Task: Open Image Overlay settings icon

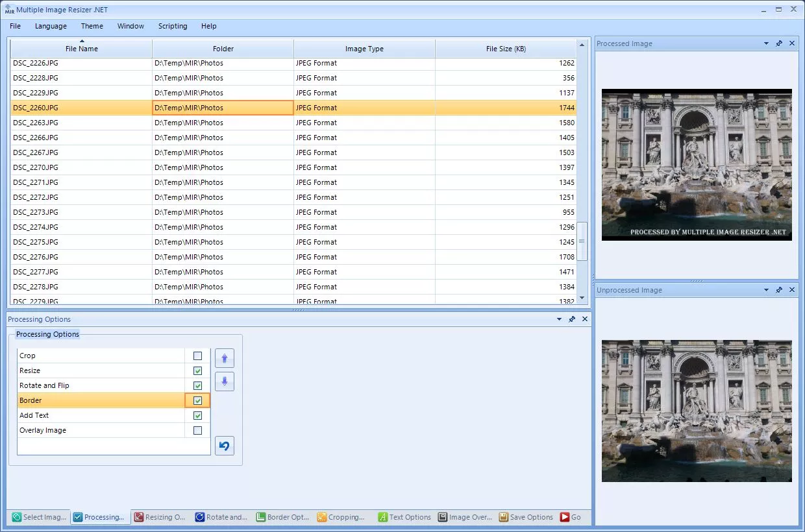Action: pos(443,517)
